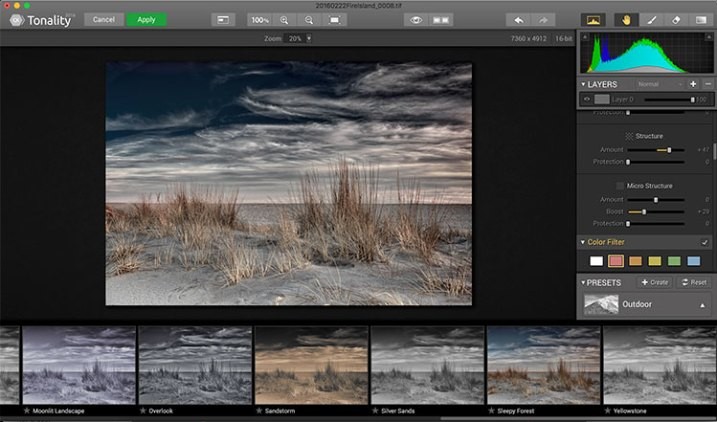Toggle the Structure section icon

pos(629,136)
